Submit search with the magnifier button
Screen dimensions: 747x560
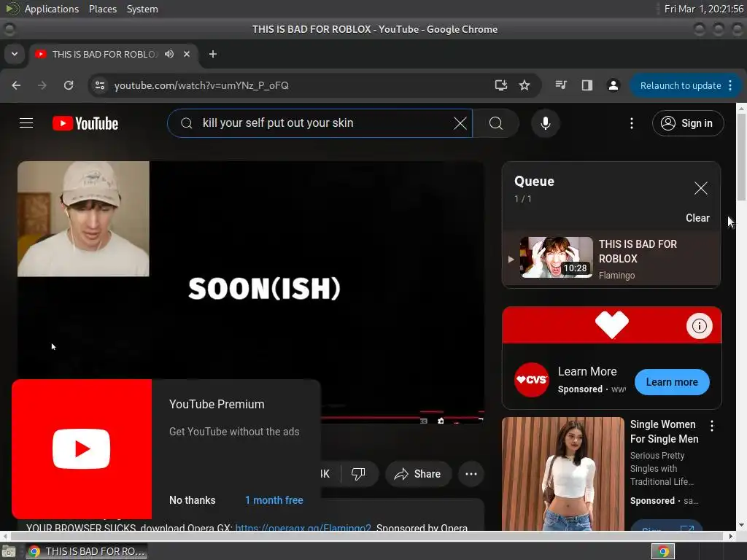[496, 123]
